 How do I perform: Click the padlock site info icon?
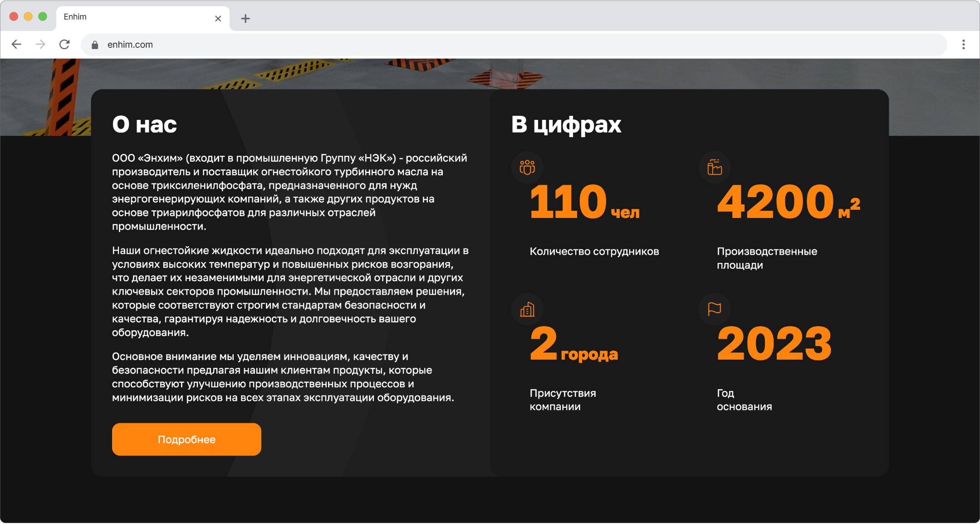pos(95,44)
